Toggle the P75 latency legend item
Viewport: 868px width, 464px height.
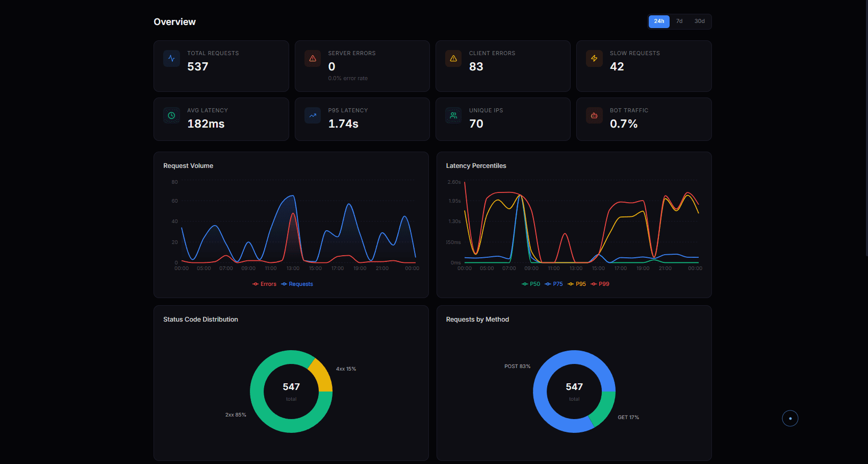pos(554,284)
